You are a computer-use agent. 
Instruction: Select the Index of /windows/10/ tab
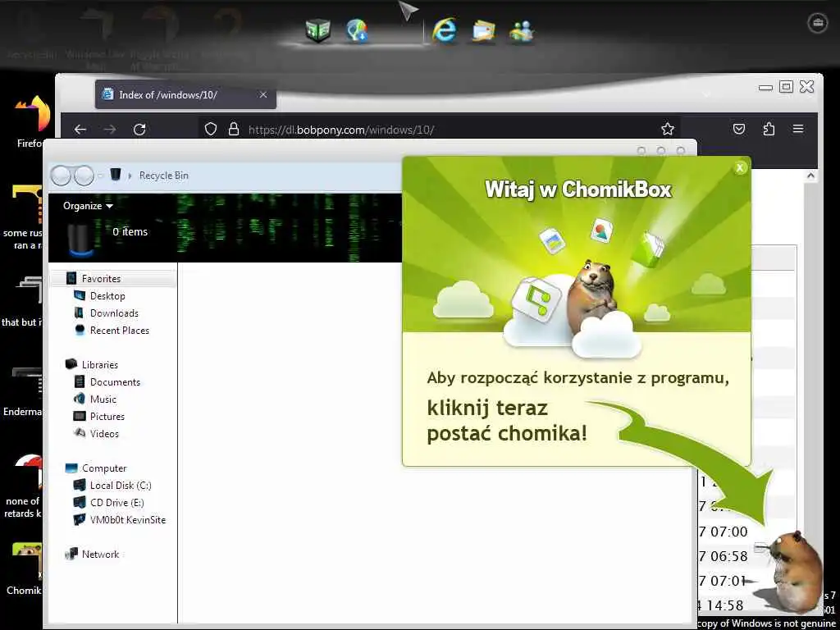185,95
